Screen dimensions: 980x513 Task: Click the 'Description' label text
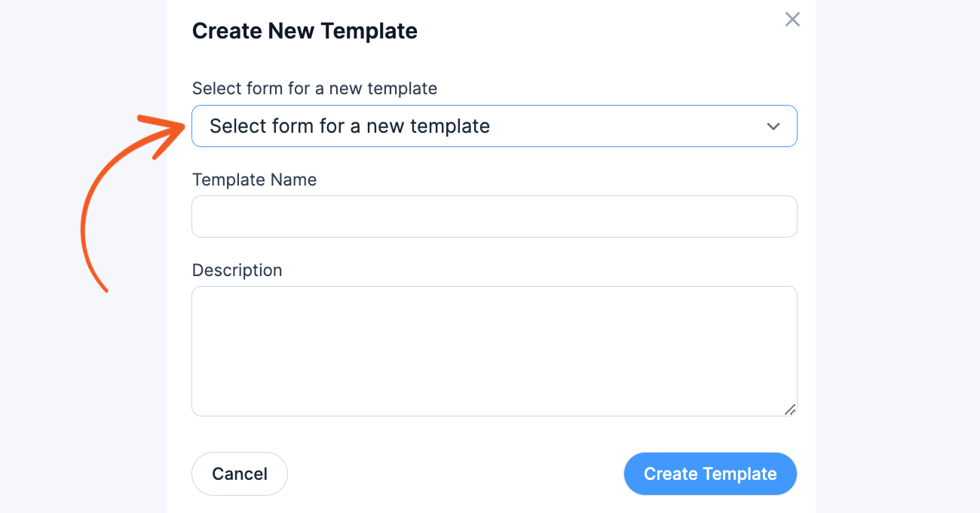[x=237, y=270]
